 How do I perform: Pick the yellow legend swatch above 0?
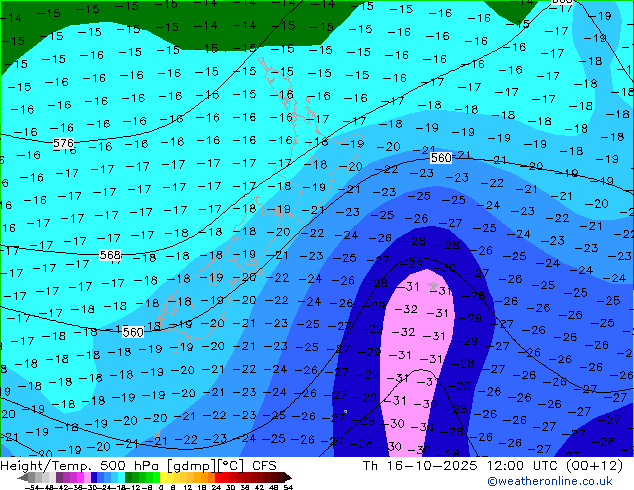click(x=163, y=477)
